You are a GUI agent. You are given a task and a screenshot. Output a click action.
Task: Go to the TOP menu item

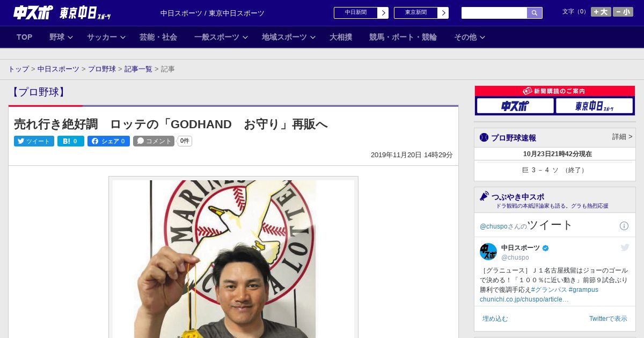click(x=25, y=37)
